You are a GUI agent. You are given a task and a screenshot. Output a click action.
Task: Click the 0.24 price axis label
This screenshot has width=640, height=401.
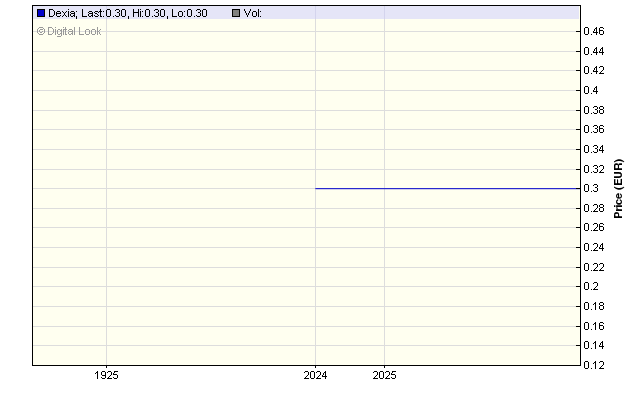click(x=594, y=247)
